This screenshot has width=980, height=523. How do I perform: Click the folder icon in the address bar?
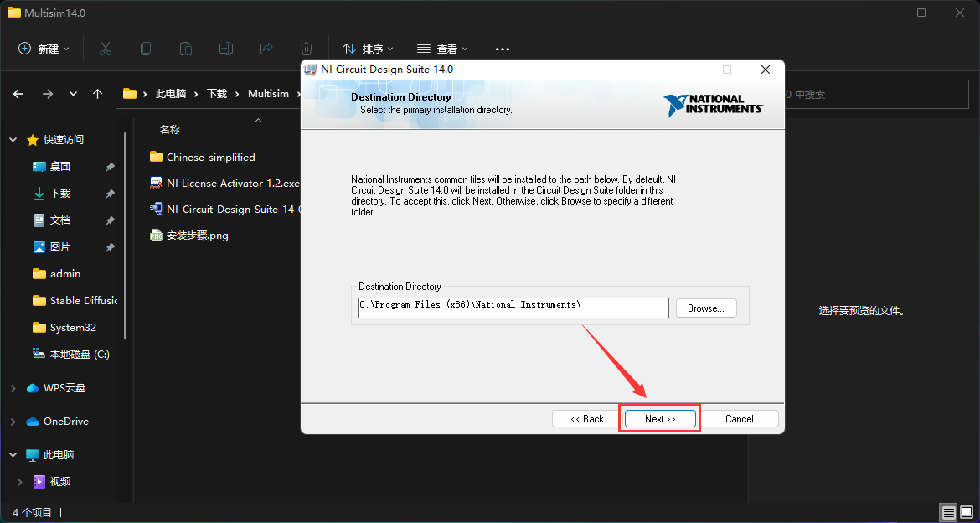coord(129,94)
